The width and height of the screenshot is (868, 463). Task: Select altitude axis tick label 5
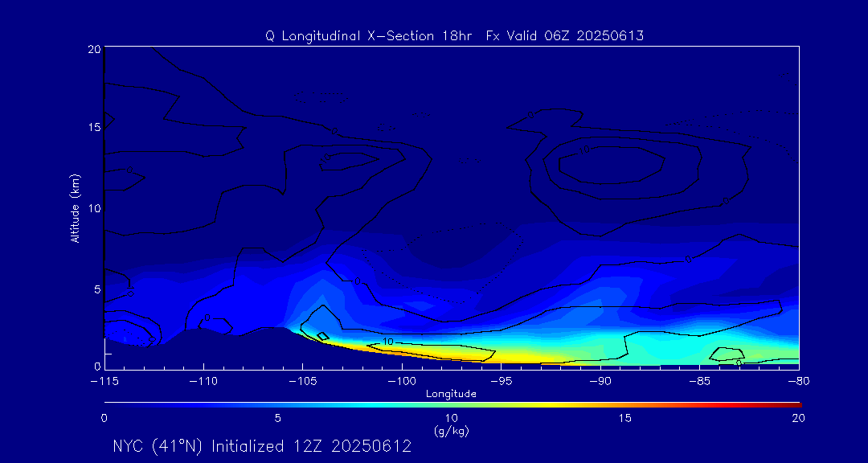[97, 289]
